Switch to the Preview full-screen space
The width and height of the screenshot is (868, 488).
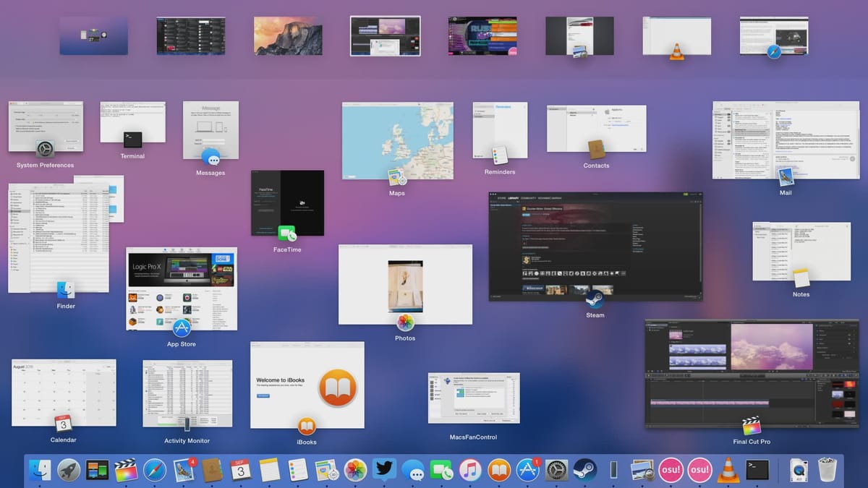pos(579,36)
